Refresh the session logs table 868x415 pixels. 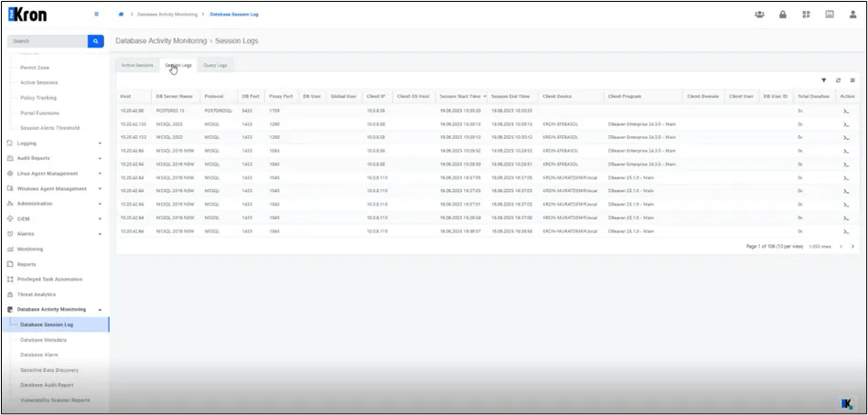pyautogui.click(x=838, y=80)
